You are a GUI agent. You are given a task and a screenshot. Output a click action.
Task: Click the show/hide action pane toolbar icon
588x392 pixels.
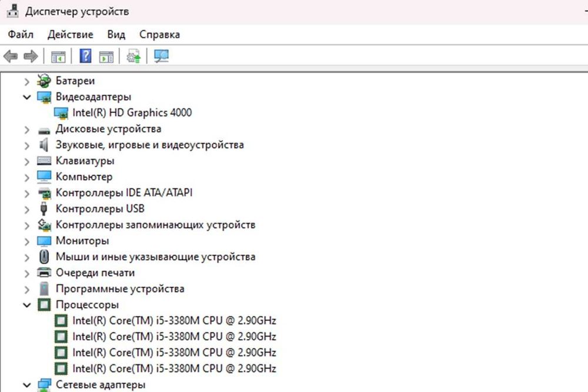tap(106, 57)
